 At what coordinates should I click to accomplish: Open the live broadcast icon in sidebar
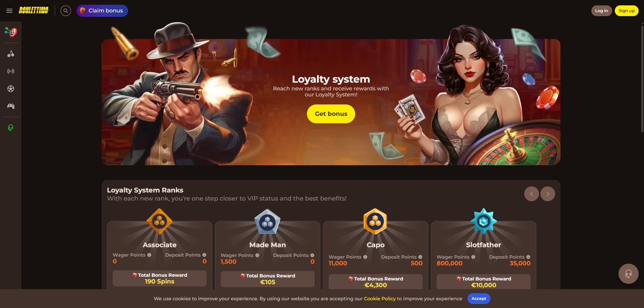coord(11,71)
